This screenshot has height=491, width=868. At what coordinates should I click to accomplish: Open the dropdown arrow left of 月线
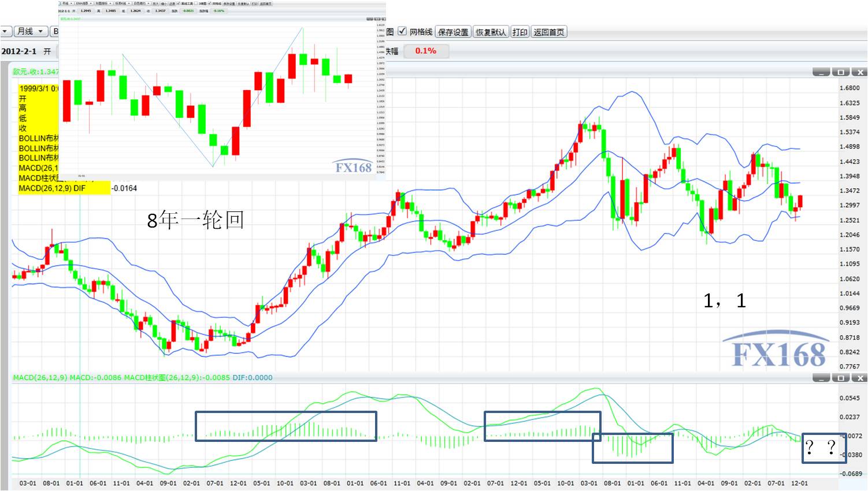(x=6, y=31)
